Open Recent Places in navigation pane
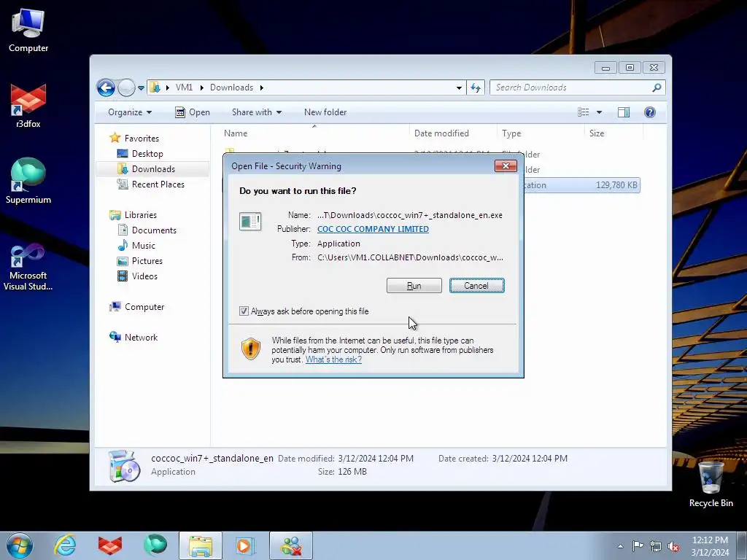 pyautogui.click(x=158, y=184)
